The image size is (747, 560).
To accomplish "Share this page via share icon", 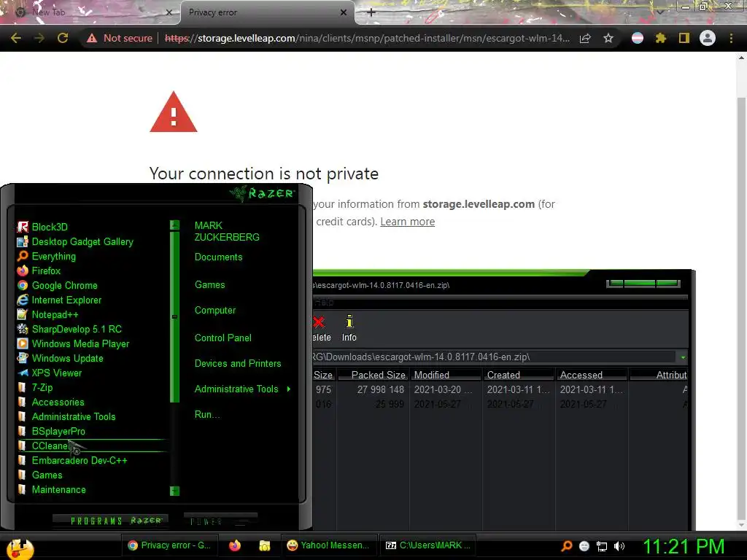I will (585, 38).
